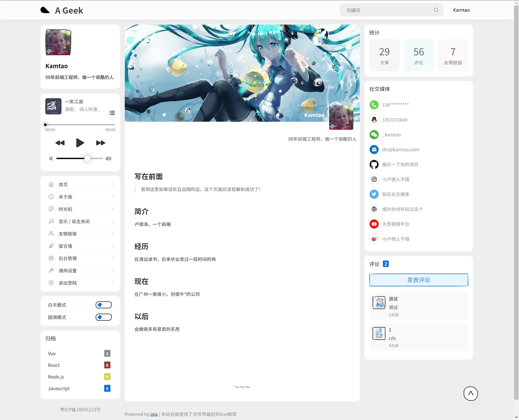Click the 56 评论 stat card
Screen dimensions: 519x420
419,55
